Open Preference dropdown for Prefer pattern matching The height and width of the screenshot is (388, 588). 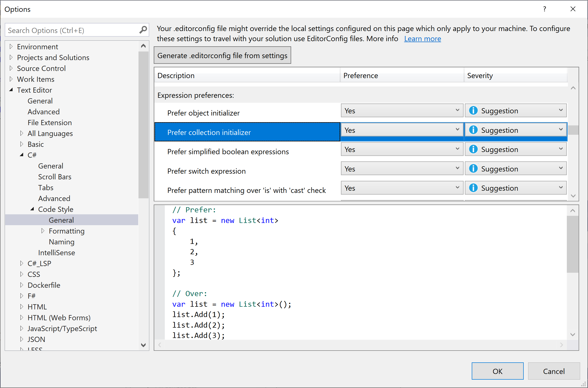pyautogui.click(x=402, y=188)
